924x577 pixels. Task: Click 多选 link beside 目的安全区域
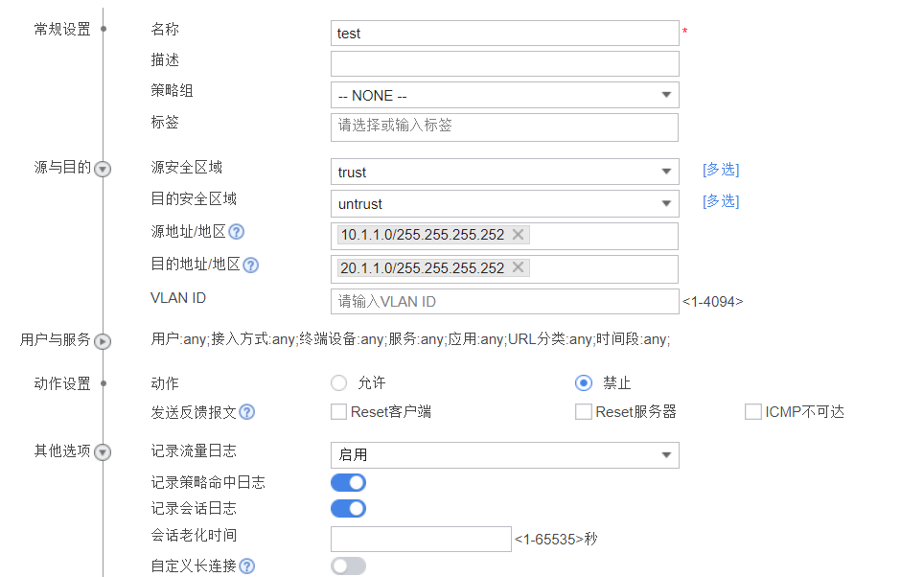(721, 201)
